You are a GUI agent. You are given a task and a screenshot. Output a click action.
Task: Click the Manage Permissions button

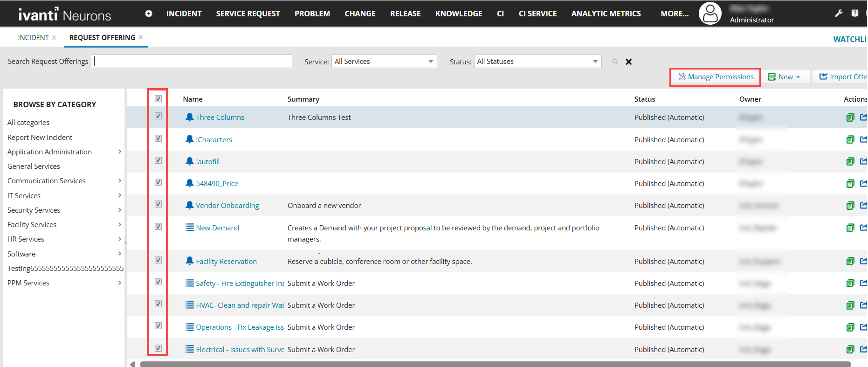pyautogui.click(x=715, y=77)
